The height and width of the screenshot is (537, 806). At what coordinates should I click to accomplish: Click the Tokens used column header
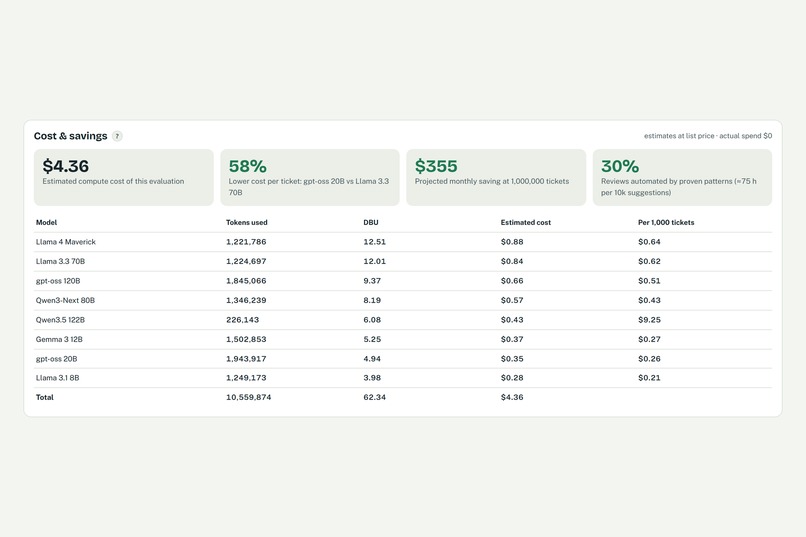coord(247,223)
